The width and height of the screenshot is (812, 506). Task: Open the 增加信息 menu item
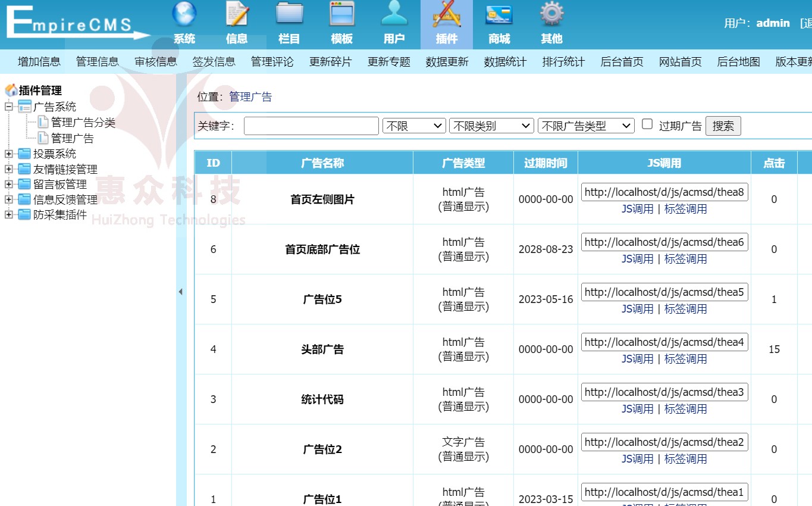(39, 62)
